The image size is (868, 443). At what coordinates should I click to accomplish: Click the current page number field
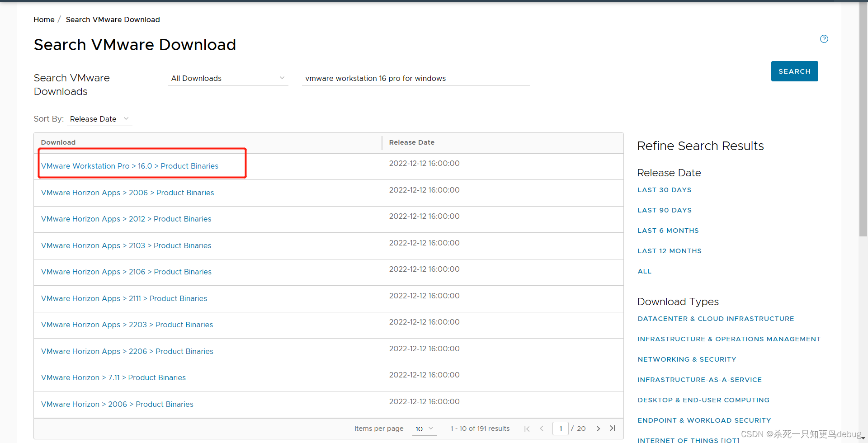pyautogui.click(x=561, y=429)
